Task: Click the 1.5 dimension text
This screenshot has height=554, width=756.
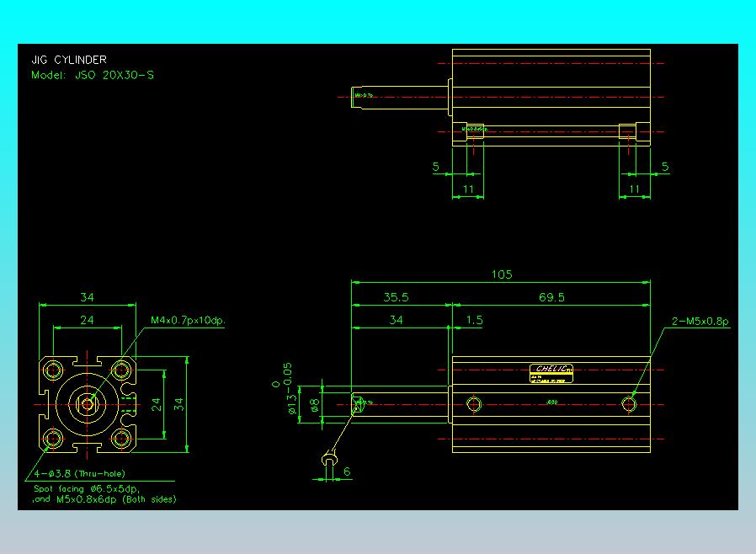Action: (x=474, y=320)
